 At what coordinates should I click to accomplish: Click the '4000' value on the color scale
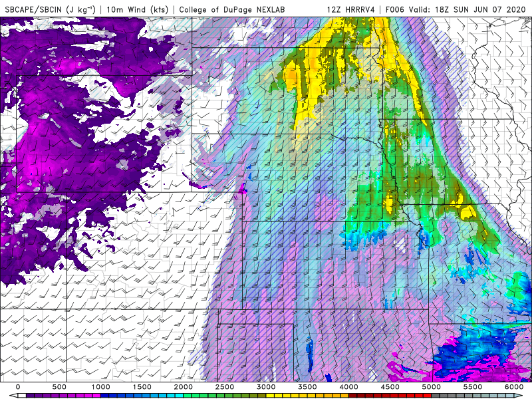click(x=348, y=387)
